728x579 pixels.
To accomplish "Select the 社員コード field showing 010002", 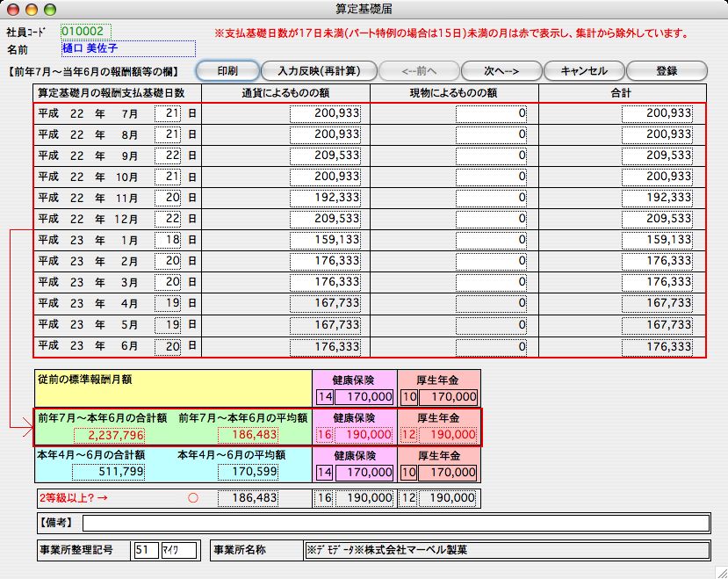I will (86, 31).
